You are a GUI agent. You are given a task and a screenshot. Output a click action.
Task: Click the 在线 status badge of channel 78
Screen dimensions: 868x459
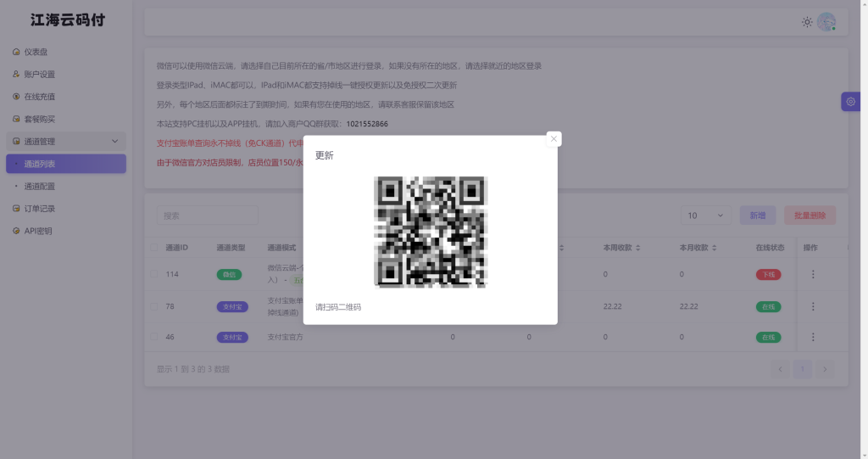768,306
